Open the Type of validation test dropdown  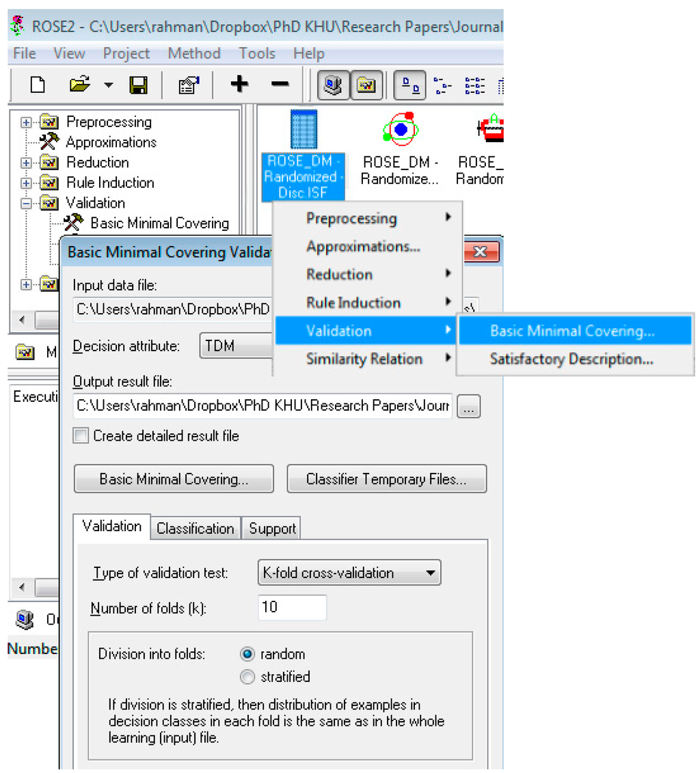click(349, 573)
